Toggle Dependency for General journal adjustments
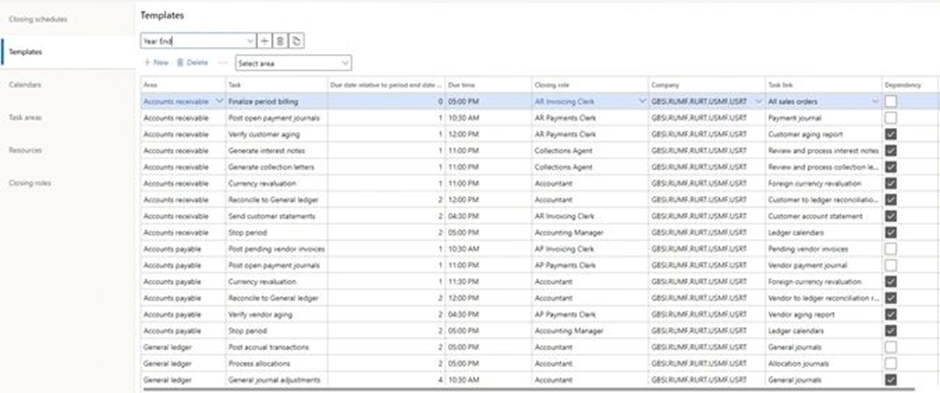 891,380
